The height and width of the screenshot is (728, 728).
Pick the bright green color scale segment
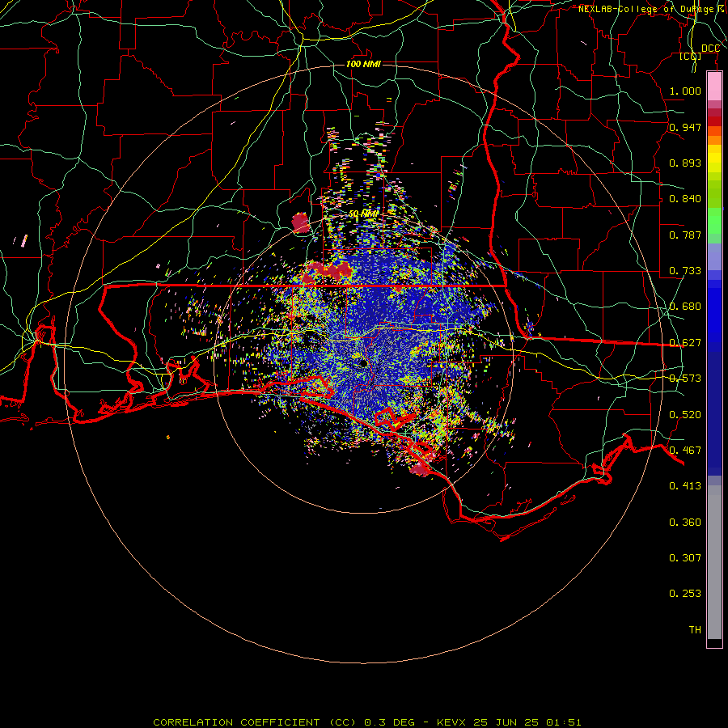tap(714, 221)
